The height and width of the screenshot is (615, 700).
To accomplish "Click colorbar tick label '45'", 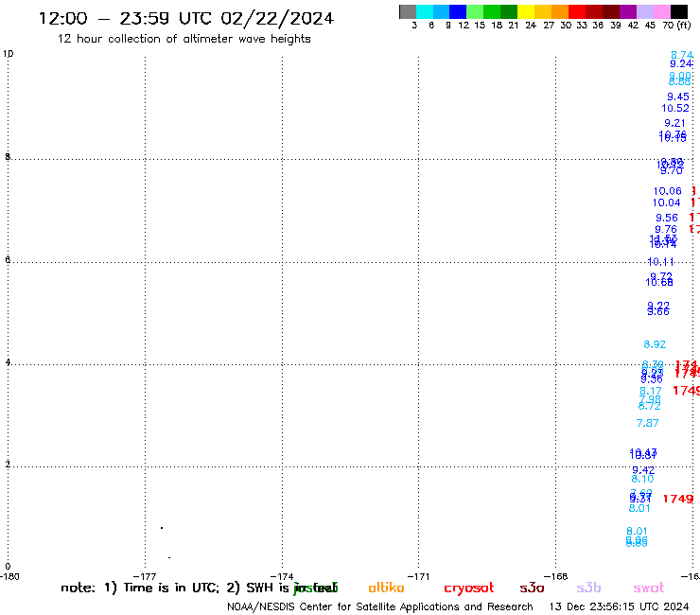I will point(650,26).
